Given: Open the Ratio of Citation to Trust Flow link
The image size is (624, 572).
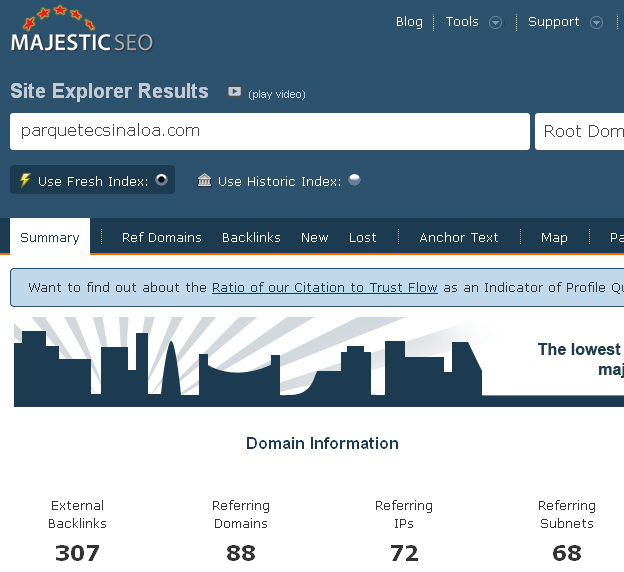Looking at the screenshot, I should [324, 287].
